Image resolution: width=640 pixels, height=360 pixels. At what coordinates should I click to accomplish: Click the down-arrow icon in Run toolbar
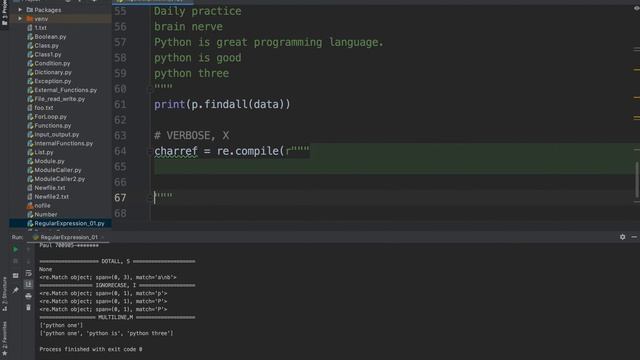pyautogui.click(x=28, y=261)
